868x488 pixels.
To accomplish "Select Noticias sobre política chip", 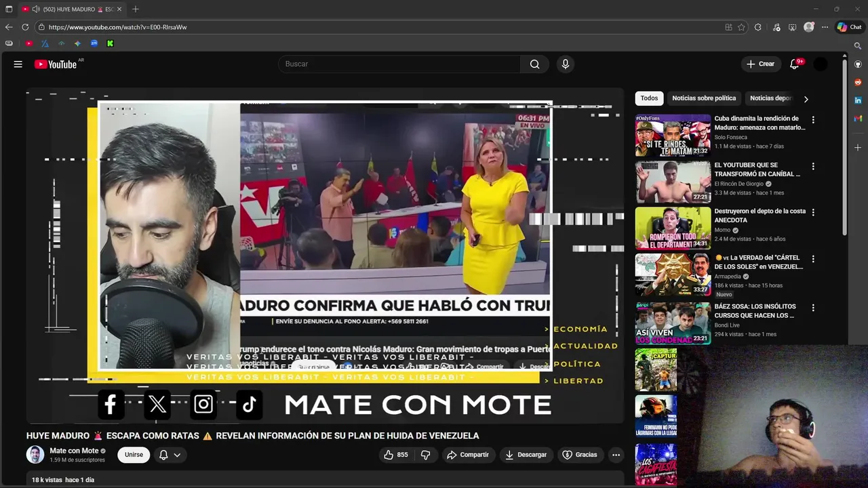I will pos(704,98).
